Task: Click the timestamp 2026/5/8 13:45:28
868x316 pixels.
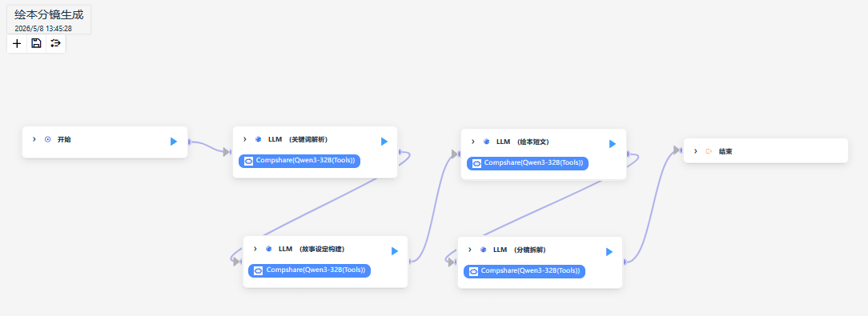Action: tap(43, 28)
